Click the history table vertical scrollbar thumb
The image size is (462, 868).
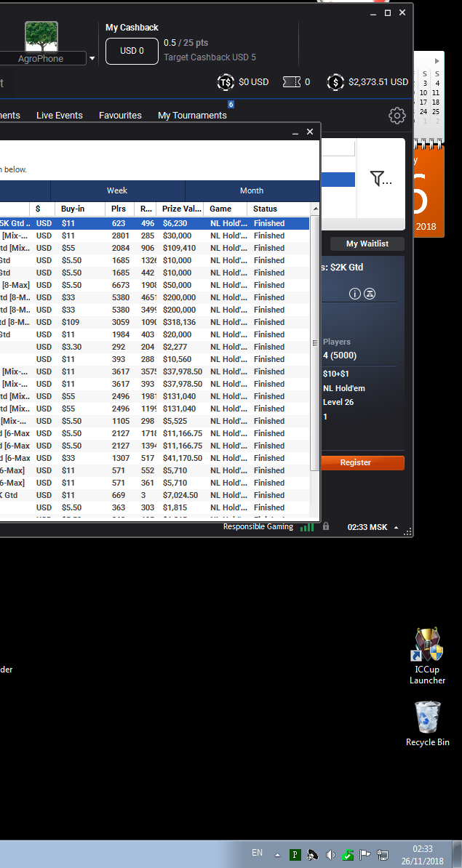coord(314,343)
